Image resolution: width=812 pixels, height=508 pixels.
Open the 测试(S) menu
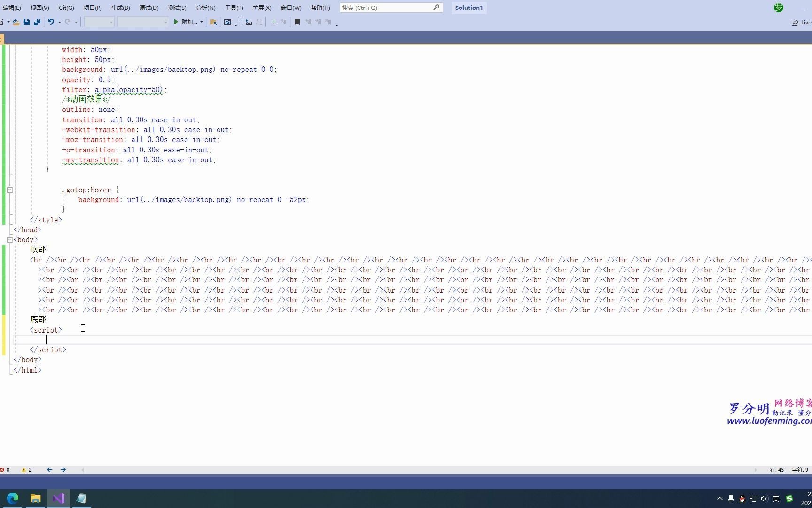(177, 8)
